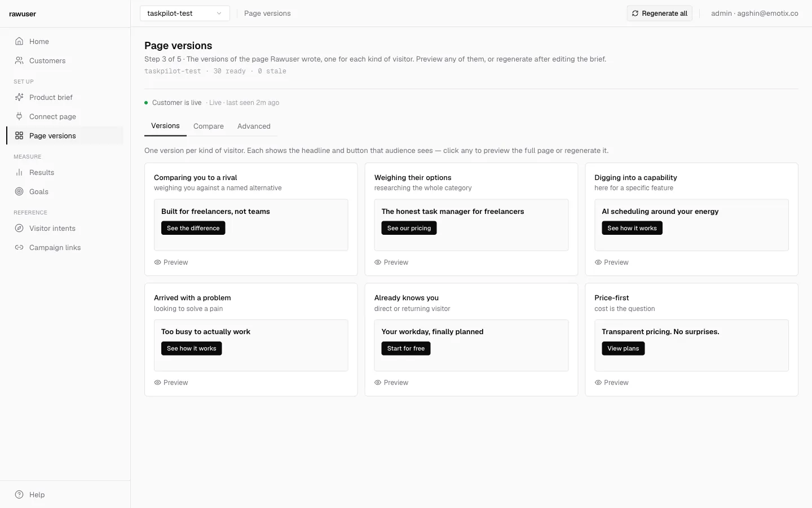Click eye icon under Digging into a capability
The image size is (812, 508).
tap(598, 262)
